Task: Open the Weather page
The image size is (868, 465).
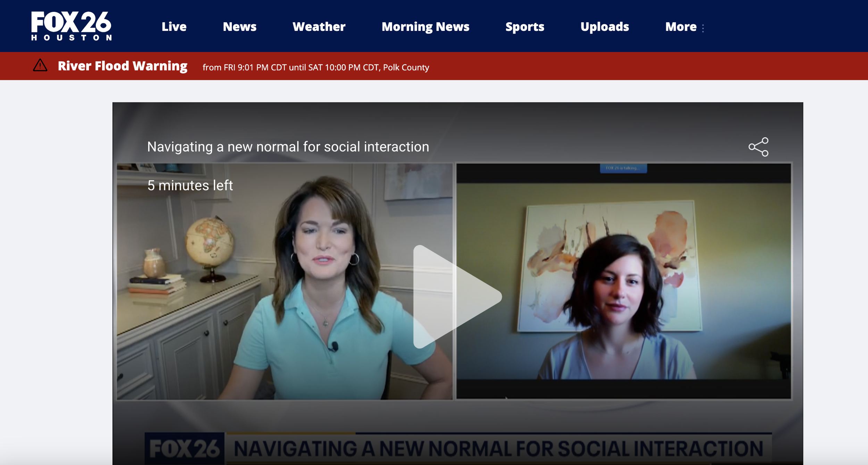Action: tap(319, 27)
